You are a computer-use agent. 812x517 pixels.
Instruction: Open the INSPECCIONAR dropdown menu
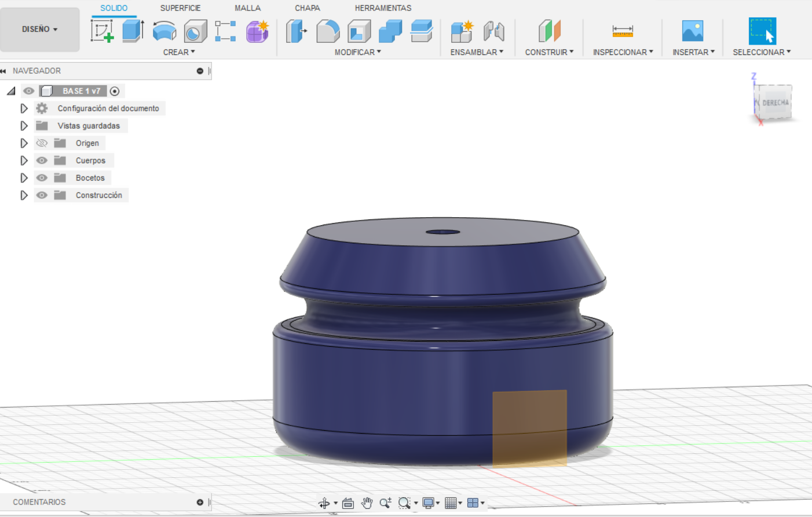pos(623,52)
